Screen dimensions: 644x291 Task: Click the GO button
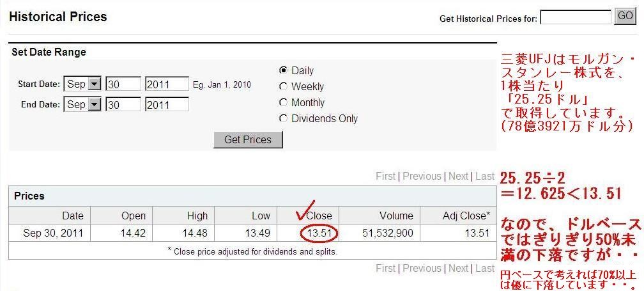pos(625,17)
